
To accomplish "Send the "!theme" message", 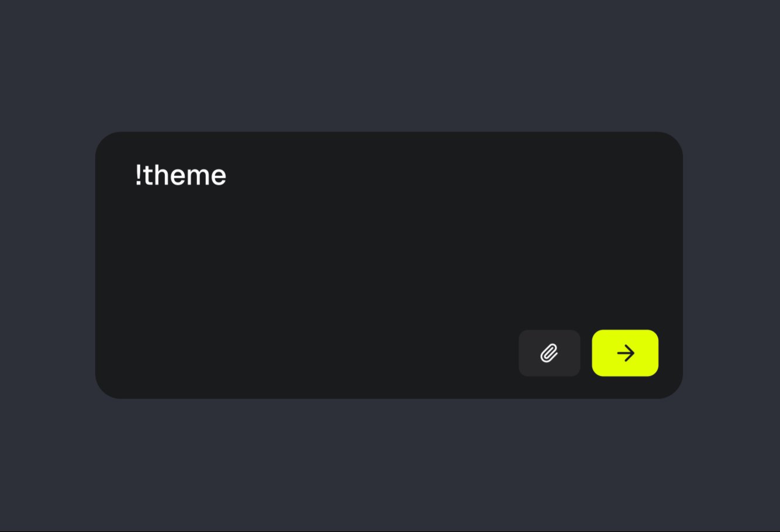I will [625, 353].
